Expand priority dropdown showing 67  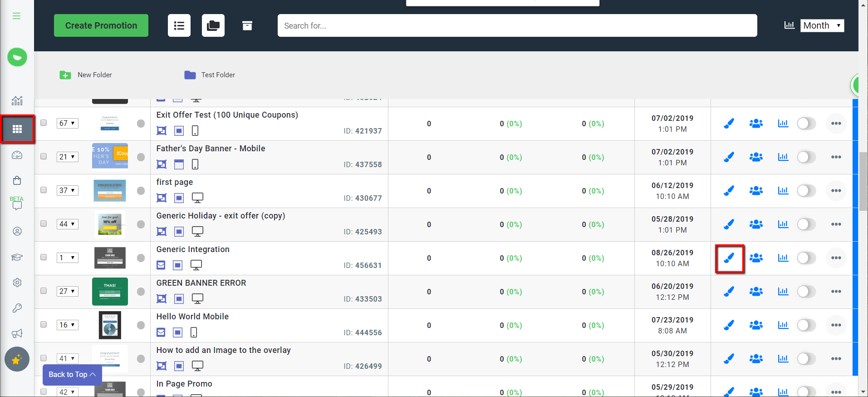68,124
